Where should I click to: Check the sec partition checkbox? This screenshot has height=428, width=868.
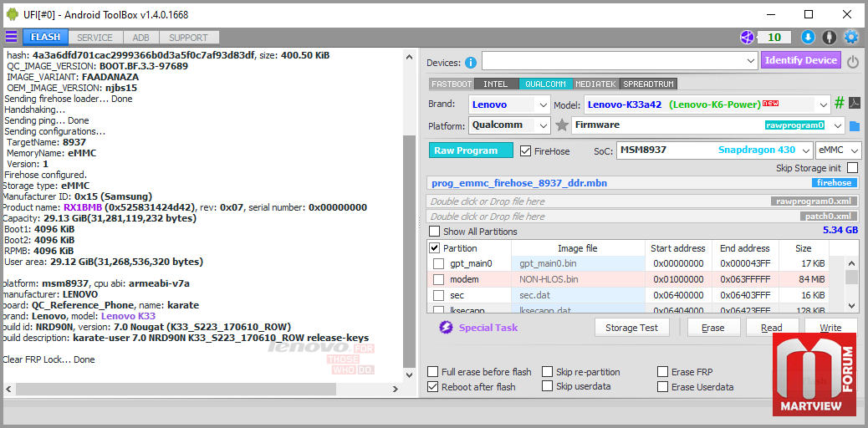click(x=438, y=295)
